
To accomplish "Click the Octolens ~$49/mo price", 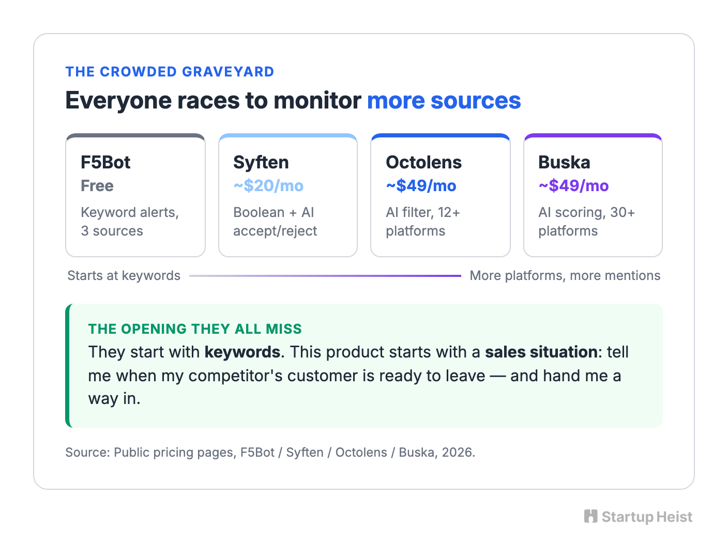I will [421, 186].
